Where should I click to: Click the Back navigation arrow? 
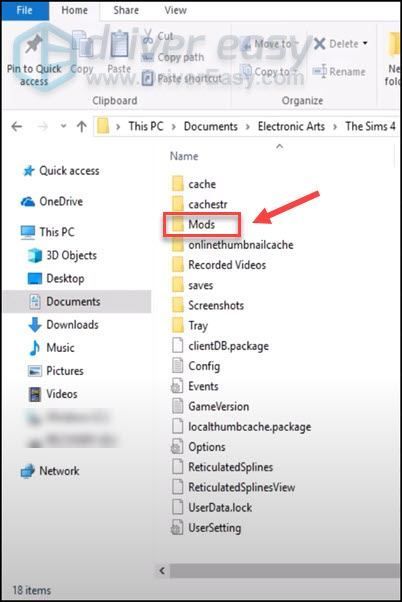point(17,126)
